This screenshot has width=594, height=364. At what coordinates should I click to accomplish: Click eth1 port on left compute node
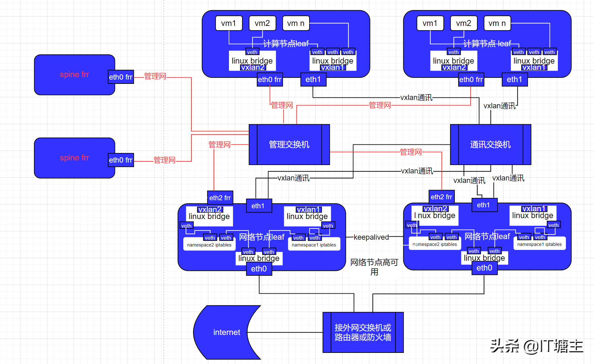point(313,79)
